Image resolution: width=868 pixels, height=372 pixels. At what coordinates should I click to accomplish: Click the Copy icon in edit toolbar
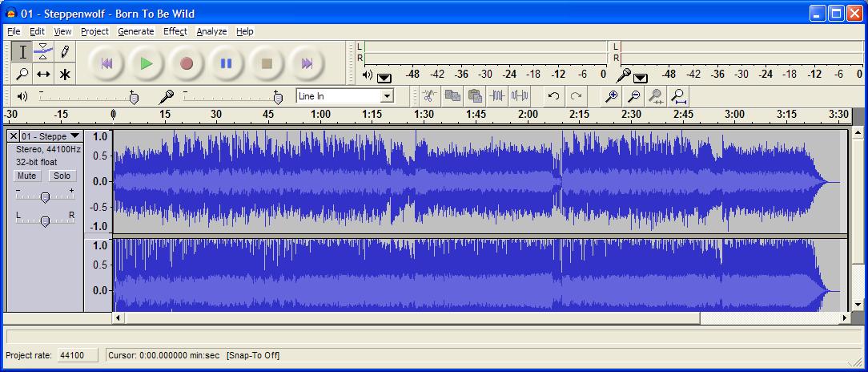452,96
